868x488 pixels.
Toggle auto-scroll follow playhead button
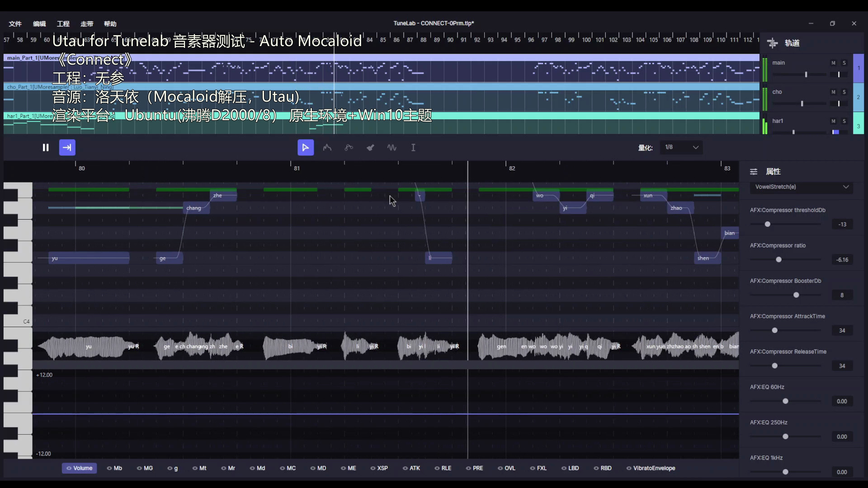coord(67,147)
